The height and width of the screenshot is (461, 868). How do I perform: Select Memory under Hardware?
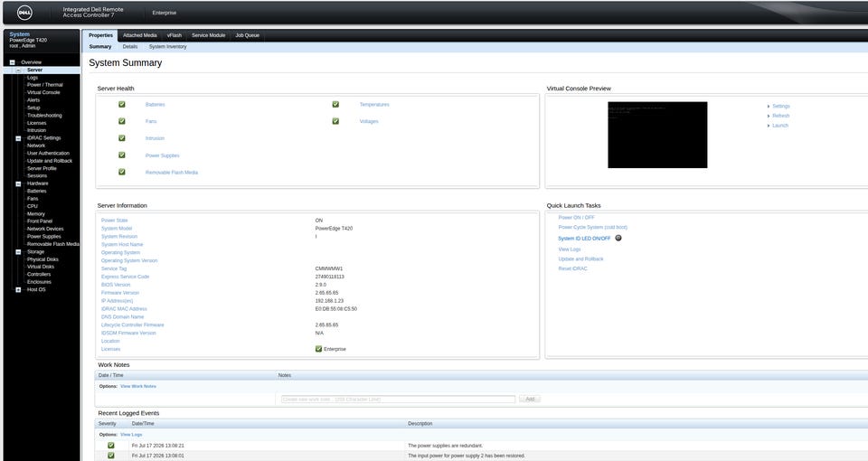point(36,213)
